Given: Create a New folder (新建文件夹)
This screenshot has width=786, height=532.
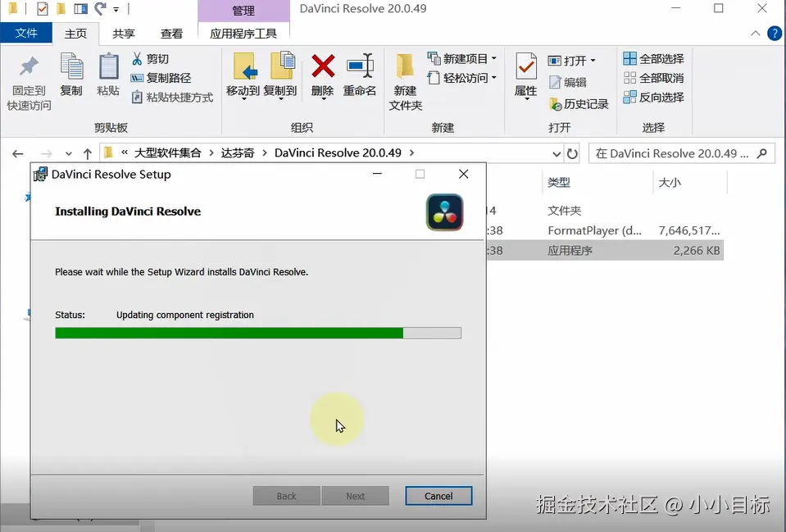Looking at the screenshot, I should point(405,82).
